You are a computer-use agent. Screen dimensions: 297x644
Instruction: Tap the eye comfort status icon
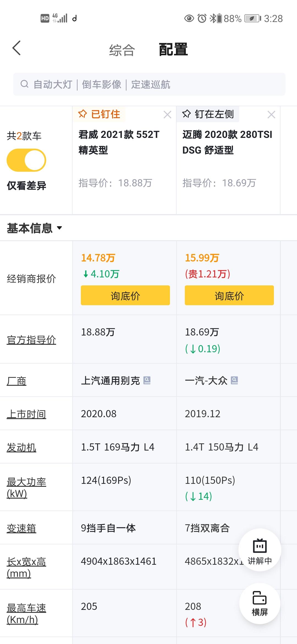(x=189, y=18)
